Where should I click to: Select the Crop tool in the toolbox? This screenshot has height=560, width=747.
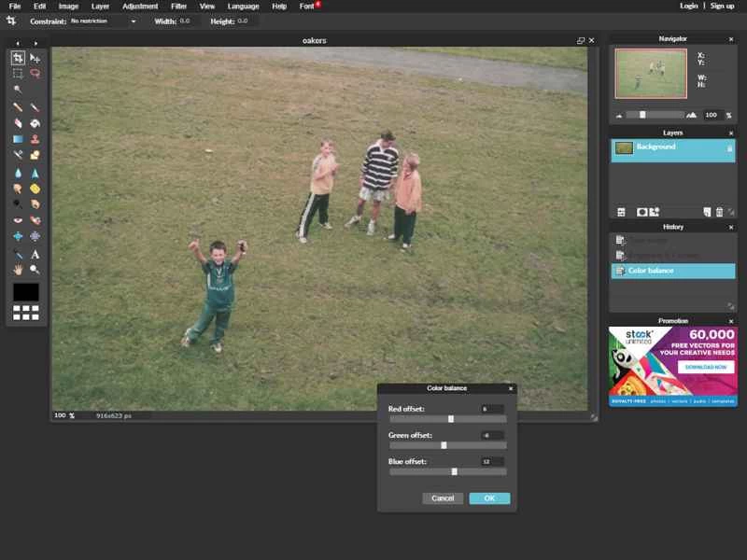coord(18,58)
